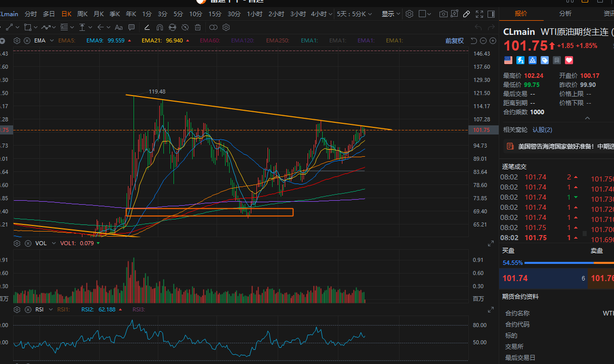The height and width of the screenshot is (364, 614).
Task: Select the 15分 interval
Action: (x=215, y=14)
